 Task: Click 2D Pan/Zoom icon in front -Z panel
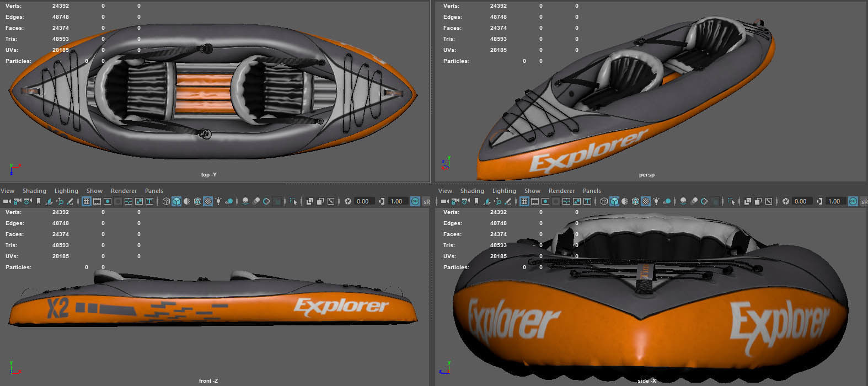60,201
